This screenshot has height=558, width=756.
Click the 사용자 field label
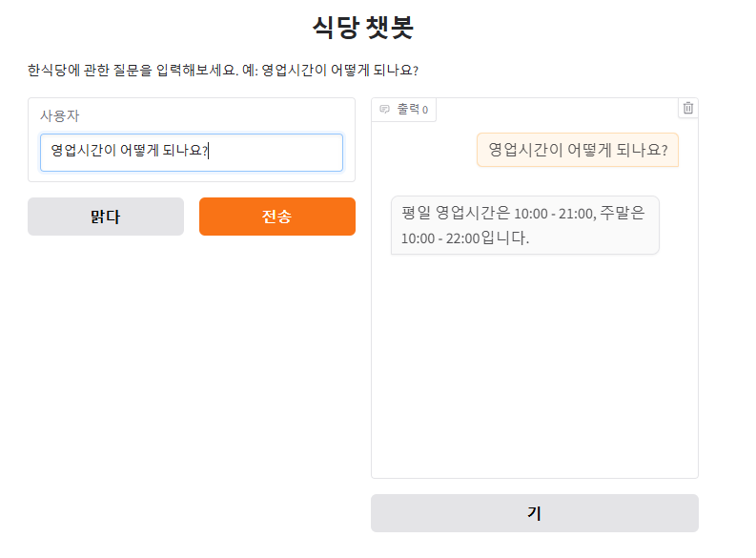59,115
